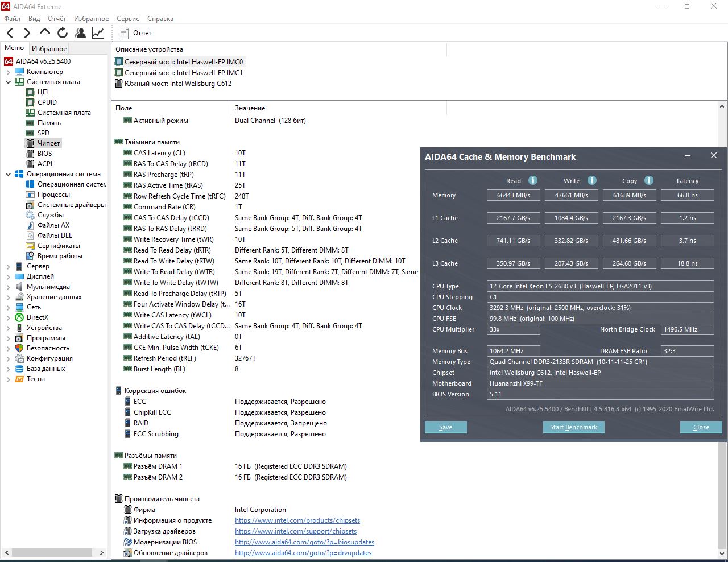Open the intel.com/support/chipsets link

pos(296,531)
